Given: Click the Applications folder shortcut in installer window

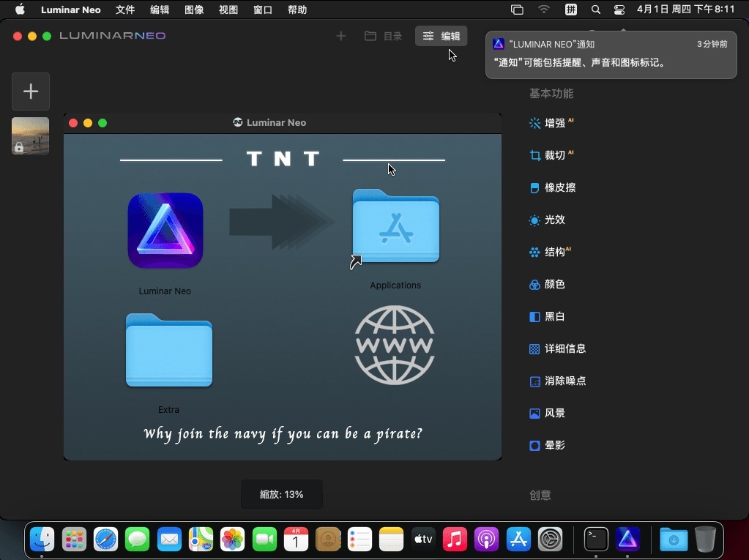Looking at the screenshot, I should point(395,227).
